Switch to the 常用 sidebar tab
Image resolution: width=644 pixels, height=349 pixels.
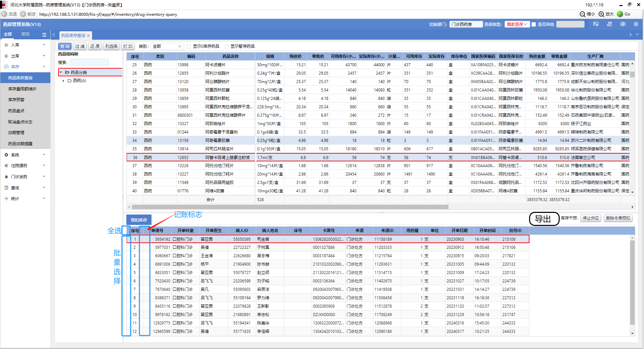point(25,34)
